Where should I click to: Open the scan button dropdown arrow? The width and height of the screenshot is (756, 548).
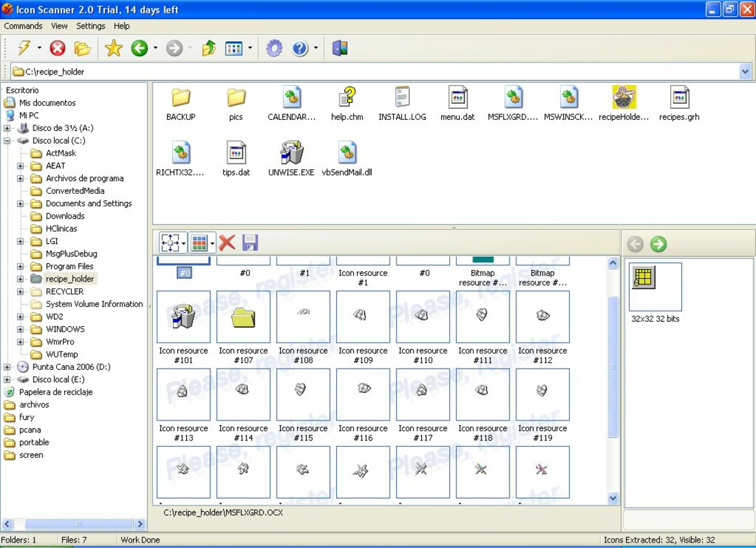pos(39,48)
